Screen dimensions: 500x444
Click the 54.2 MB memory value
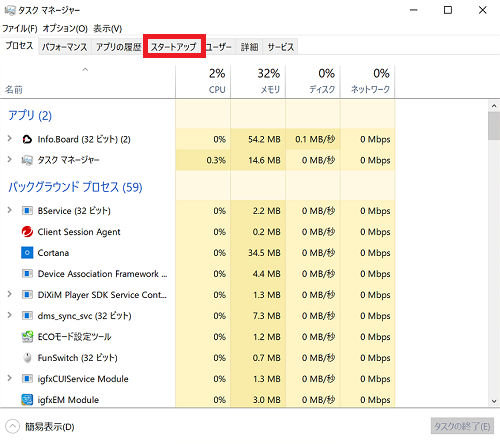click(264, 139)
